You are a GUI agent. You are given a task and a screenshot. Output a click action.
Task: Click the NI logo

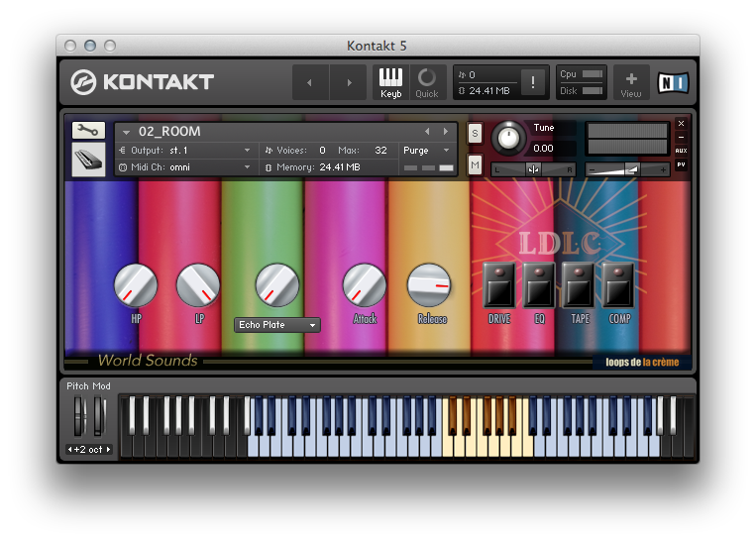click(673, 83)
